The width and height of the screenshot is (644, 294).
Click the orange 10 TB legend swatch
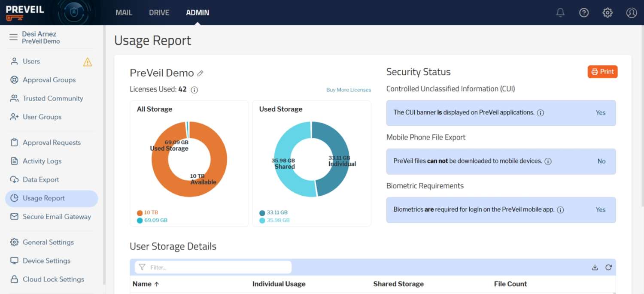point(140,213)
